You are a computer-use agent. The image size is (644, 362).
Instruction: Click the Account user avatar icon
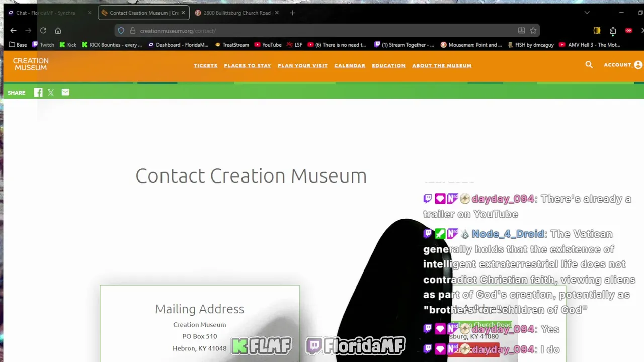[638, 65]
